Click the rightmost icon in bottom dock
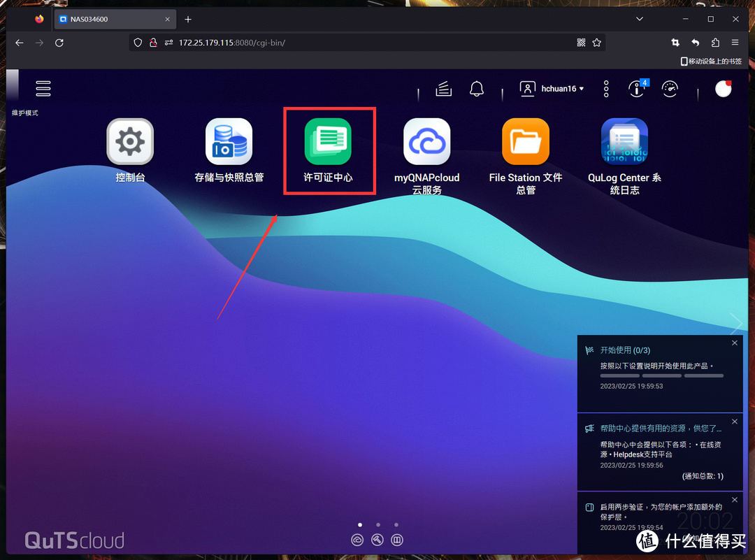The height and width of the screenshot is (560, 755). tap(397, 540)
